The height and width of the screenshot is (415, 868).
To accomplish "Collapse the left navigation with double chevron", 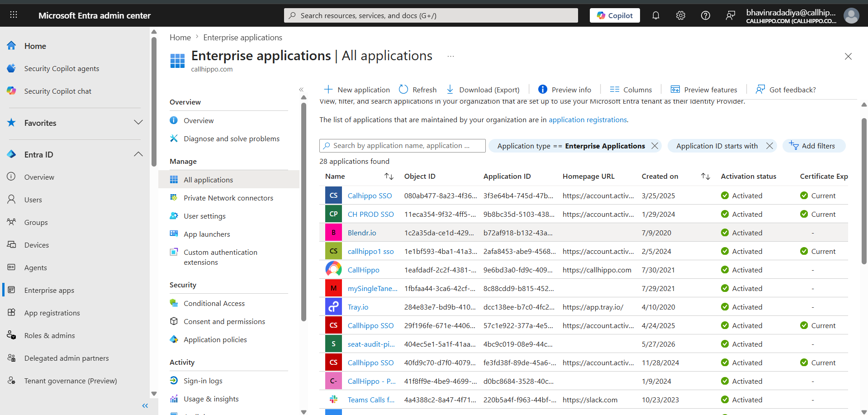I will pyautogui.click(x=145, y=405).
